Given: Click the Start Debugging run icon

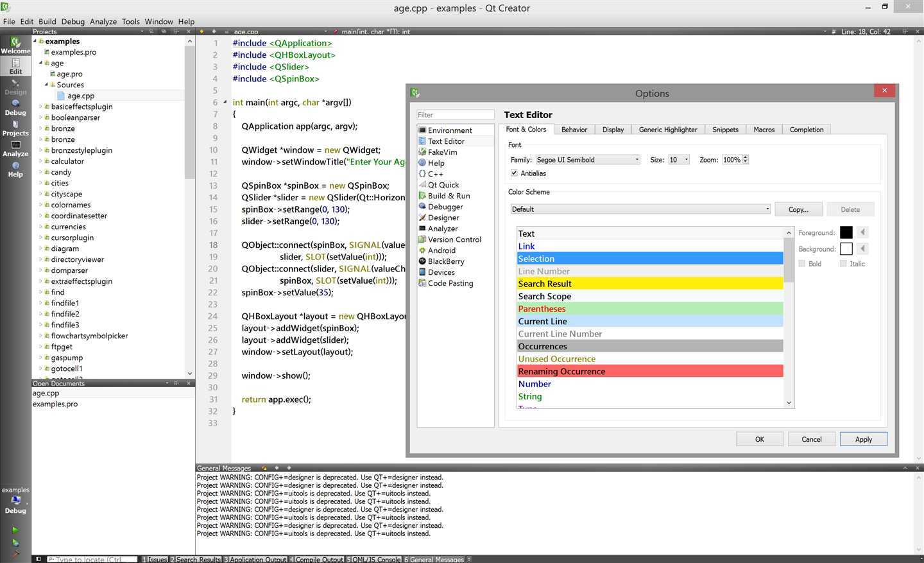Looking at the screenshot, I should coord(15,542).
